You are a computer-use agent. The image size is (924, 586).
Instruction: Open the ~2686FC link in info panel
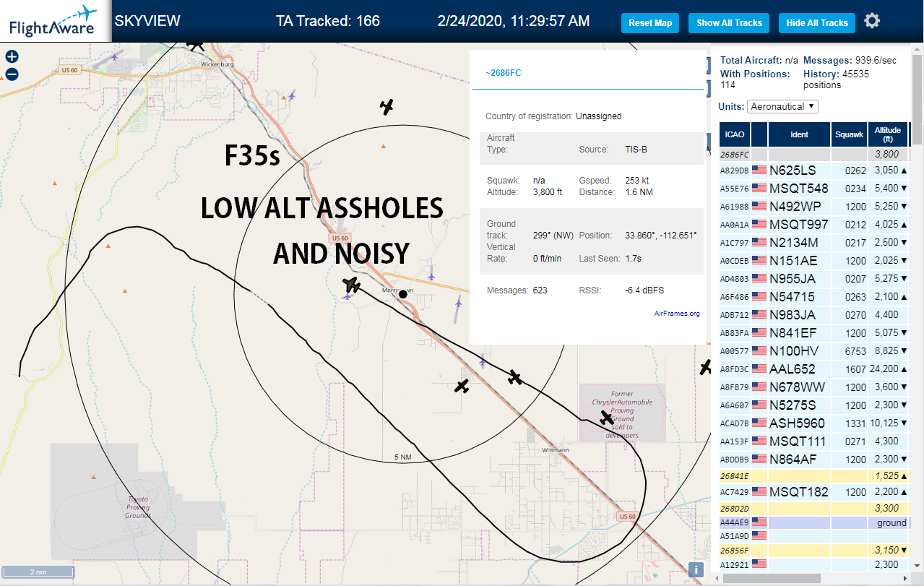[504, 73]
